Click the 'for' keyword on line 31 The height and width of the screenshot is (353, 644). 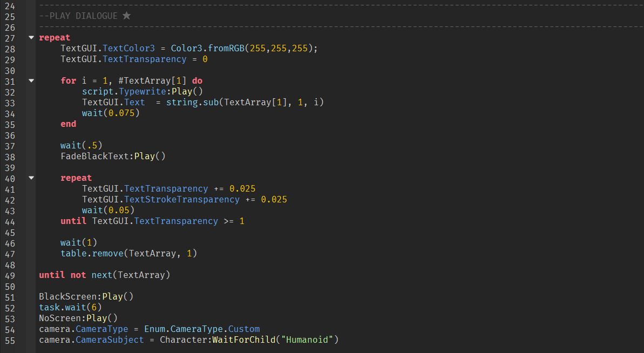68,81
